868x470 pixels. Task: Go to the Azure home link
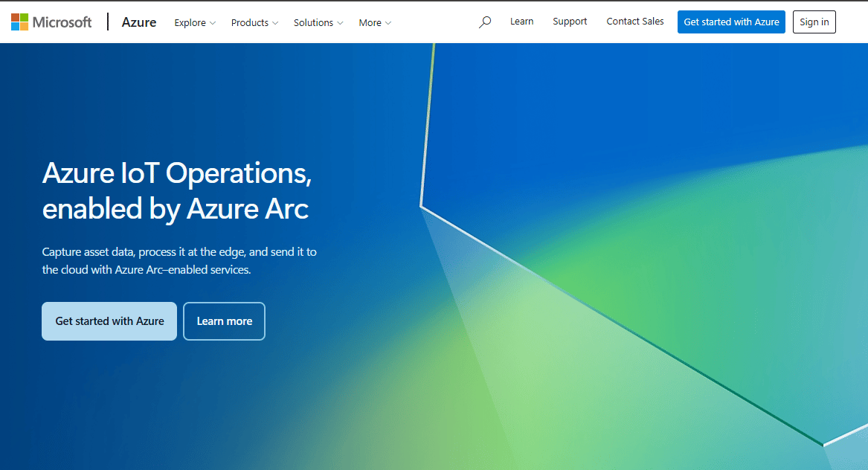139,22
